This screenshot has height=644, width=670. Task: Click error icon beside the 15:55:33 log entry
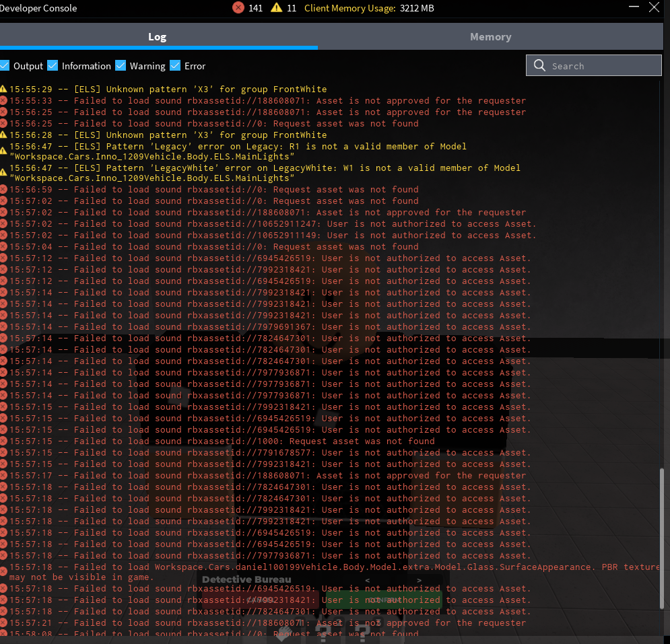tap(3, 100)
